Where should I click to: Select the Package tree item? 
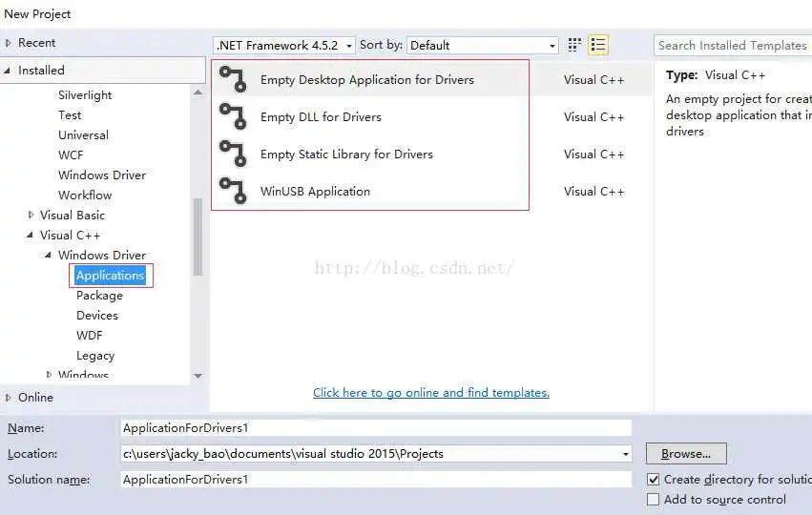(99, 296)
